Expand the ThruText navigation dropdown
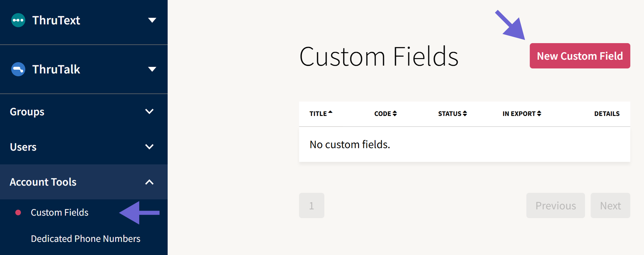The image size is (644, 255). (152, 20)
